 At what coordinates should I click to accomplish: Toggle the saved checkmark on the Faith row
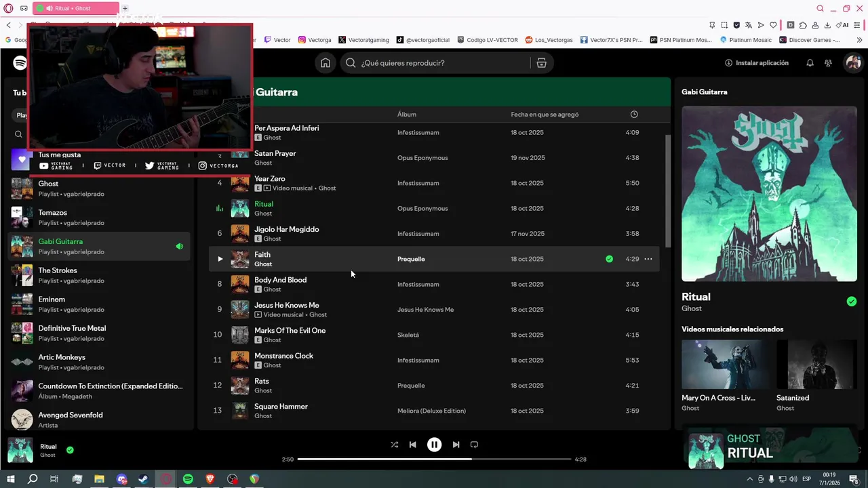609,259
